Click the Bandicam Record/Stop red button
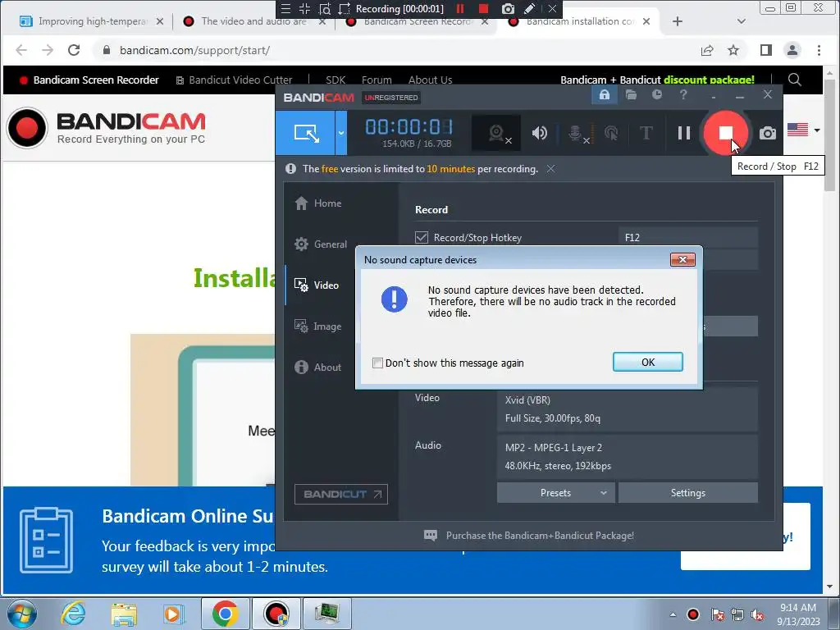The height and width of the screenshot is (630, 840). point(725,133)
